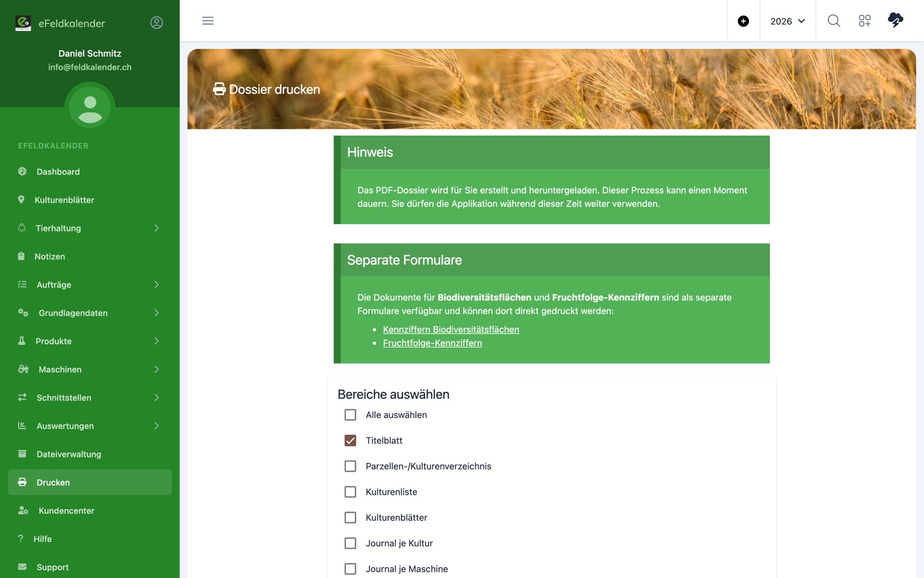
Task: Click the Produkte flask icon
Action: [22, 341]
